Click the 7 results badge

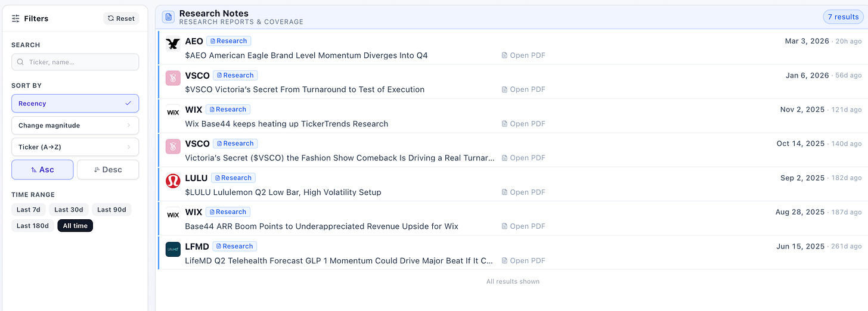843,17
